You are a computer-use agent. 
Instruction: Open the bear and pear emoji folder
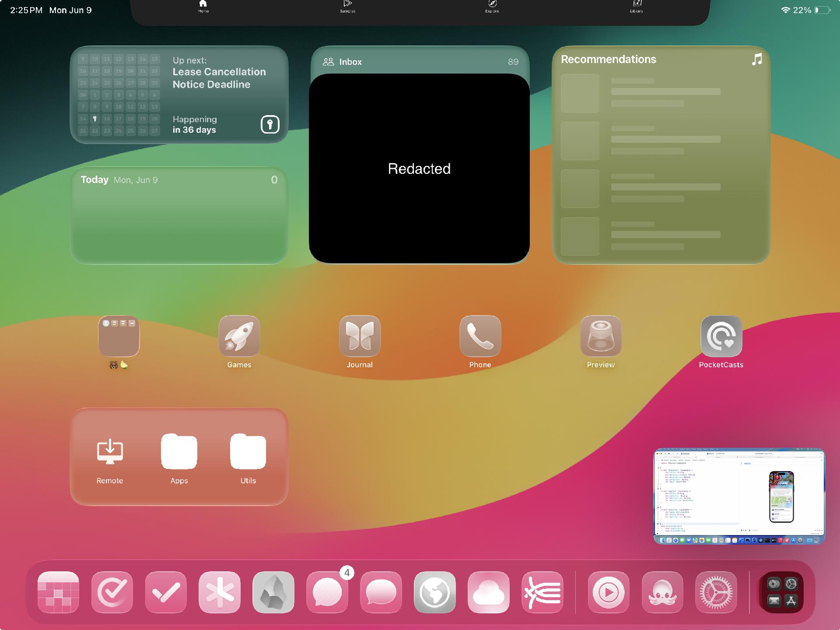click(119, 336)
